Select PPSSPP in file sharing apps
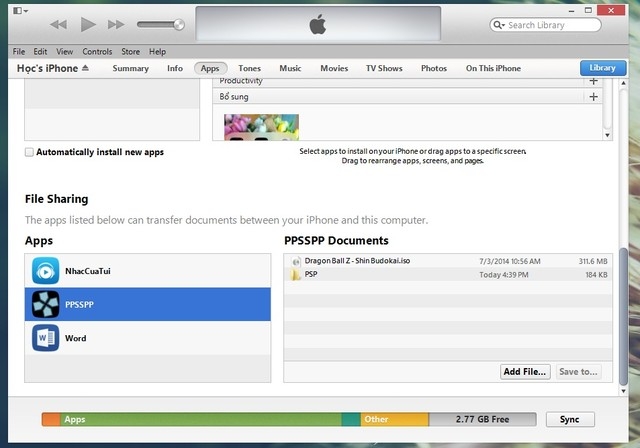The width and height of the screenshot is (640, 448). click(x=147, y=304)
